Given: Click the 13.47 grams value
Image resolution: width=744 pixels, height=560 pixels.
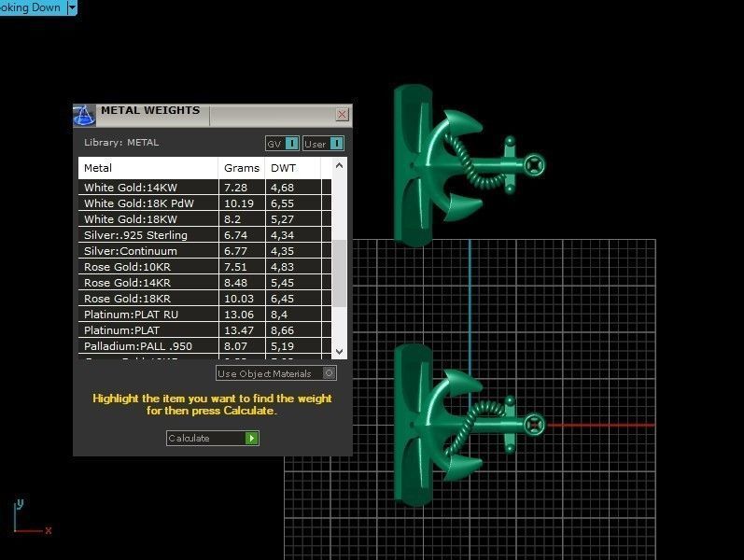Looking at the screenshot, I should tap(239, 330).
